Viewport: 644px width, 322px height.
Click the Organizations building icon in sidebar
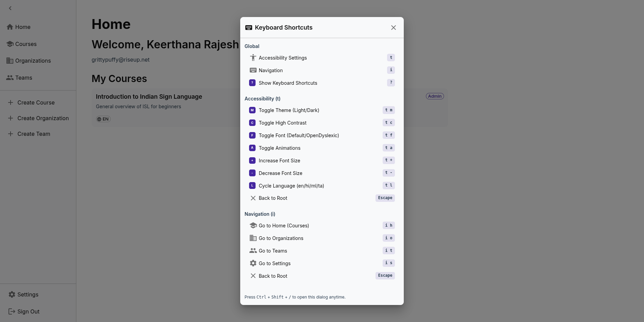coord(10,61)
